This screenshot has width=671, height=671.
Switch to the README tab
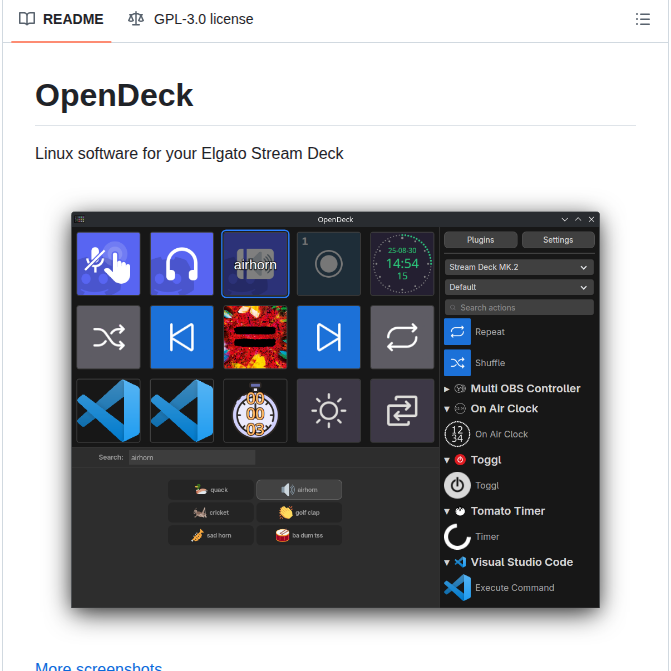tap(61, 19)
